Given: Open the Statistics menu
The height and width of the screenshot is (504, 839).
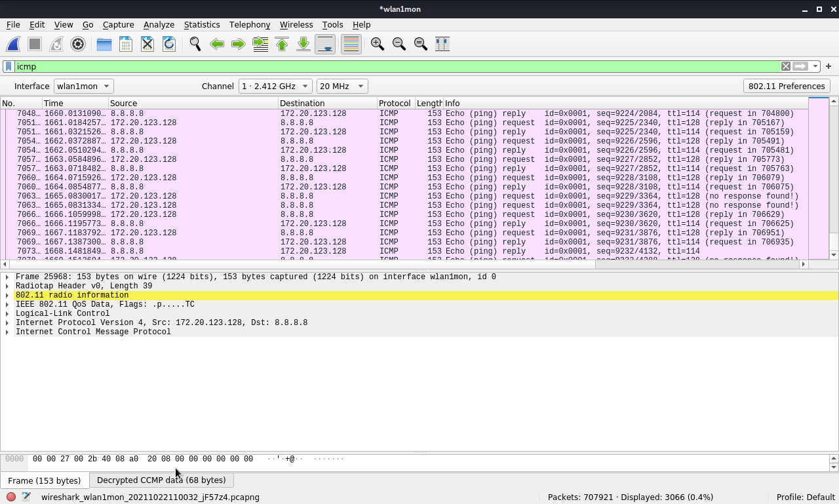Looking at the screenshot, I should pos(202,24).
